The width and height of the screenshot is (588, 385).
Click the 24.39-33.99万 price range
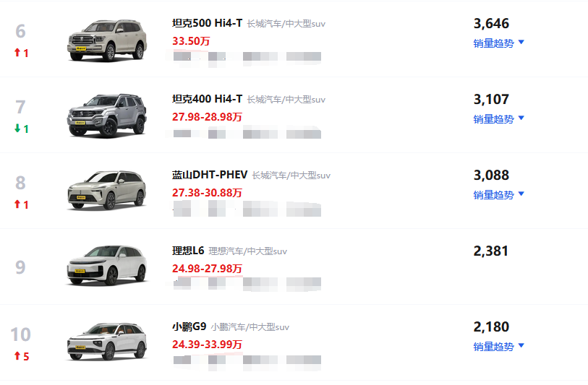[207, 344]
